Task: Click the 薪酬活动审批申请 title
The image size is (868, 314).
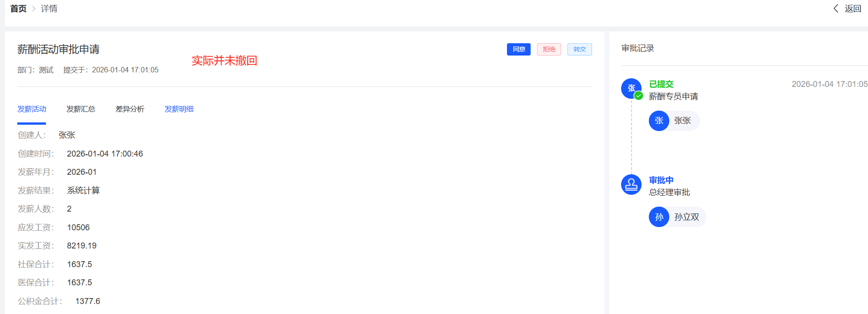Action: click(59, 49)
